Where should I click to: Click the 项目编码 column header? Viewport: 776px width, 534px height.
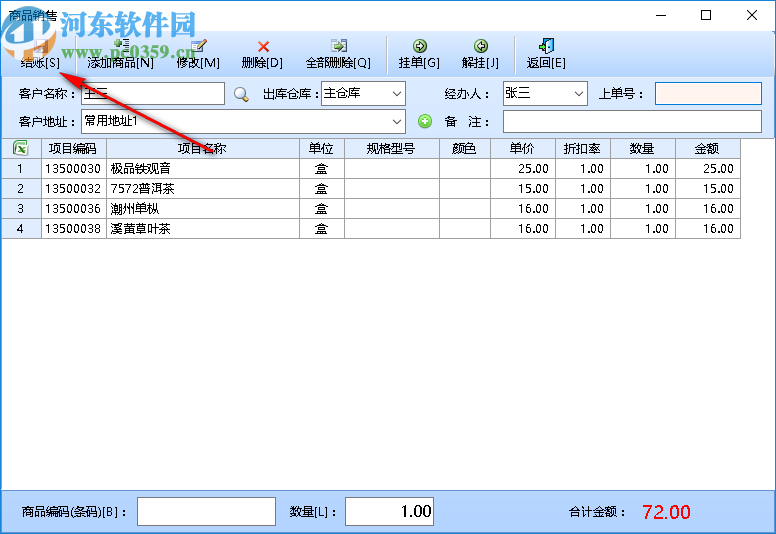coord(74,148)
